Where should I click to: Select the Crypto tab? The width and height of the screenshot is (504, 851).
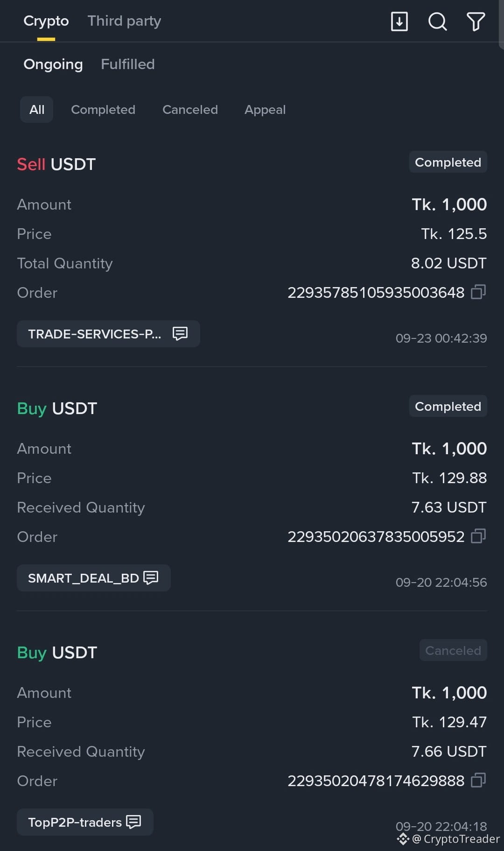(x=46, y=21)
